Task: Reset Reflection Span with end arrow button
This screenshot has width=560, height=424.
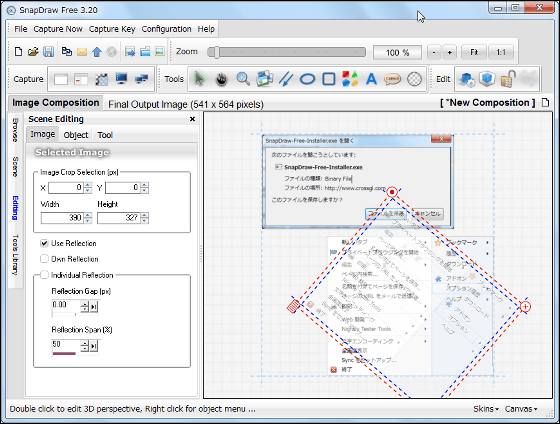Action: (94, 346)
